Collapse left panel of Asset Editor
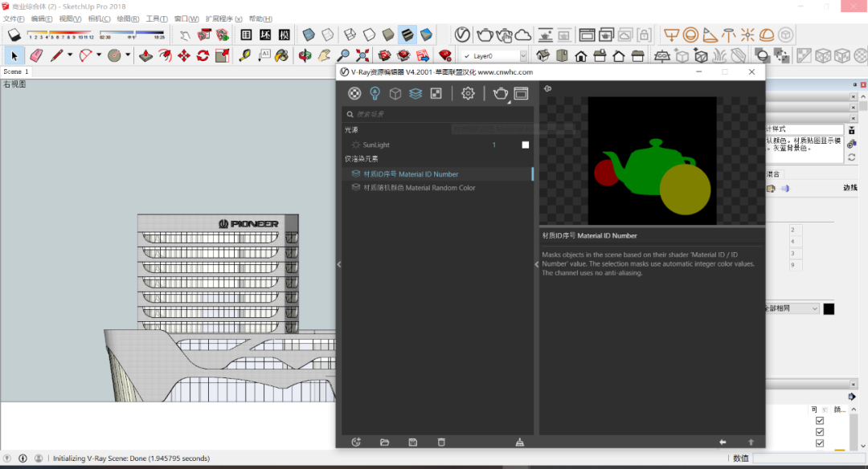 click(339, 264)
